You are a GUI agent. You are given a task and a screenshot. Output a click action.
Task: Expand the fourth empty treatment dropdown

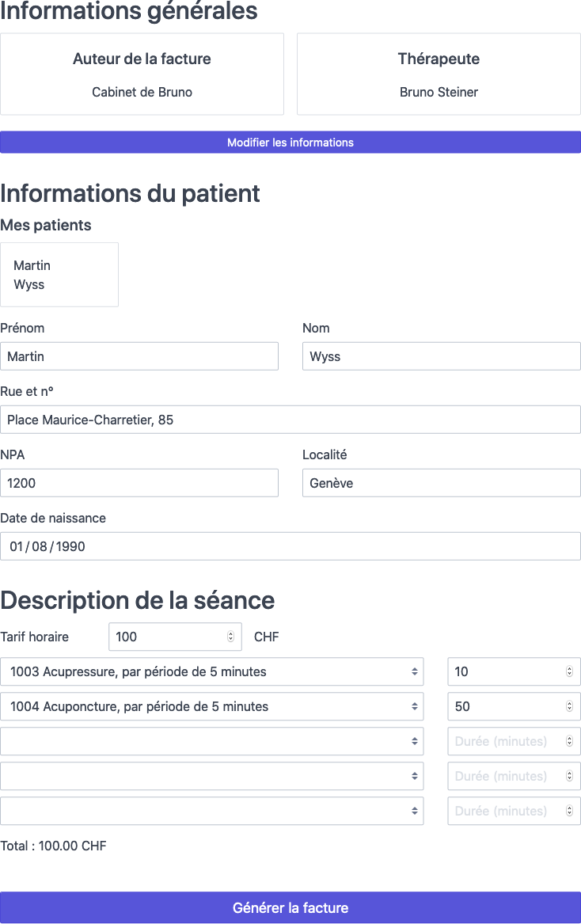[x=212, y=776]
